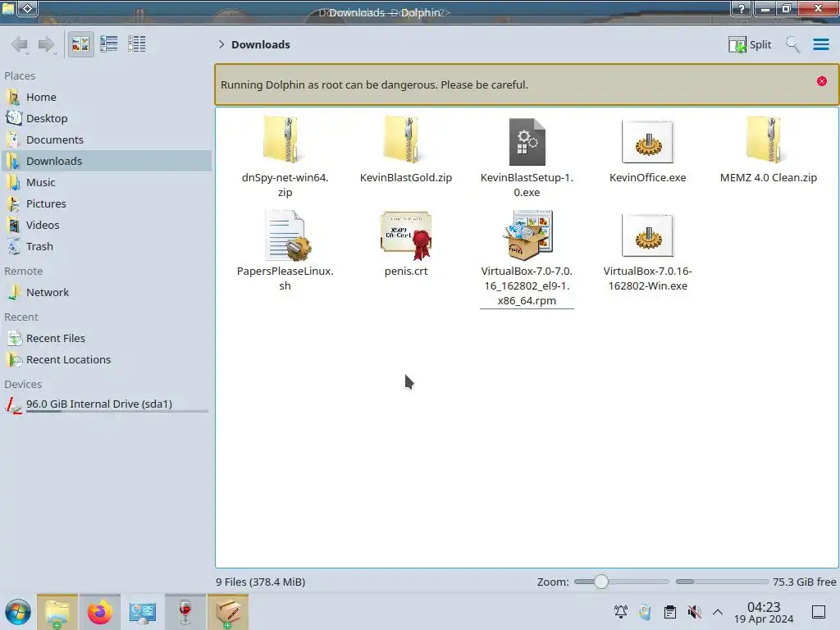Open the clock showing 04:23
Image resolution: width=840 pixels, height=630 pixels.
(764, 612)
